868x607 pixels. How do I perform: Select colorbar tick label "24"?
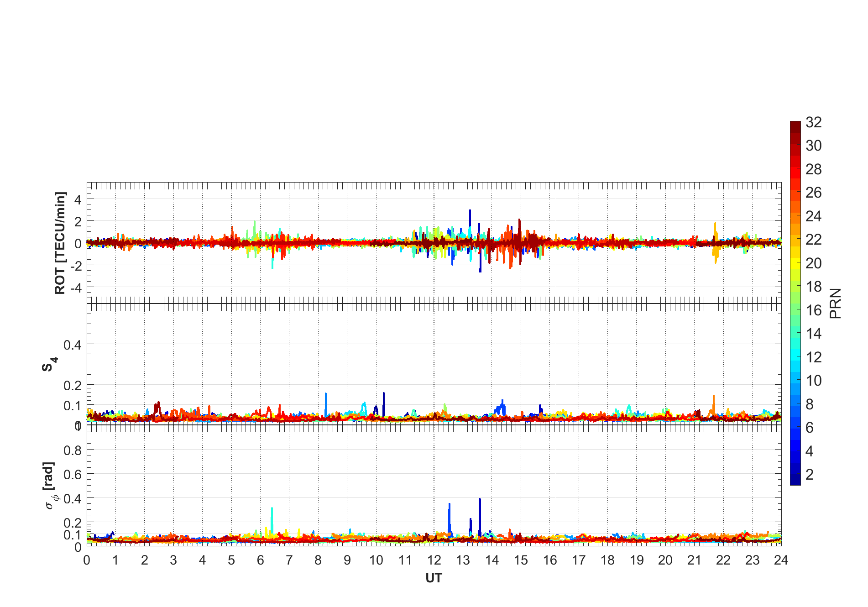(x=814, y=216)
